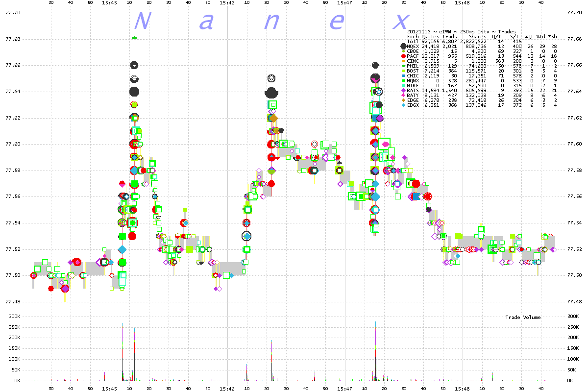Click the 'Shares' column header in legend
588x392 pixels.
pos(478,37)
